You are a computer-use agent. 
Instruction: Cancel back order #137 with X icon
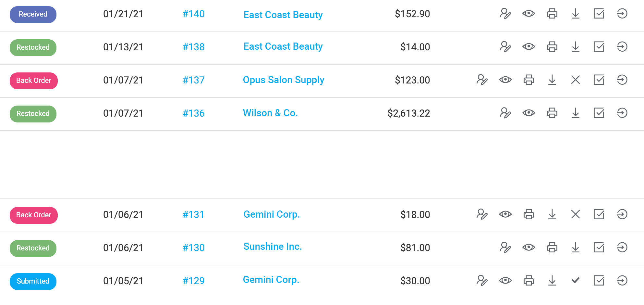[x=575, y=80]
